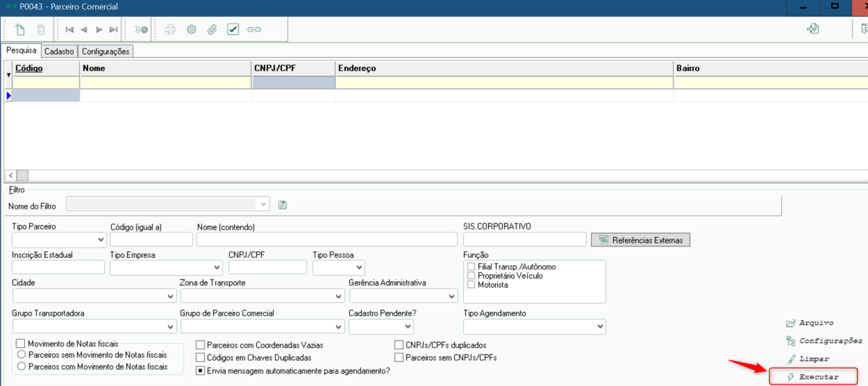This screenshot has height=386, width=868.
Task: Click the new record document icon
Action: pos(20,30)
